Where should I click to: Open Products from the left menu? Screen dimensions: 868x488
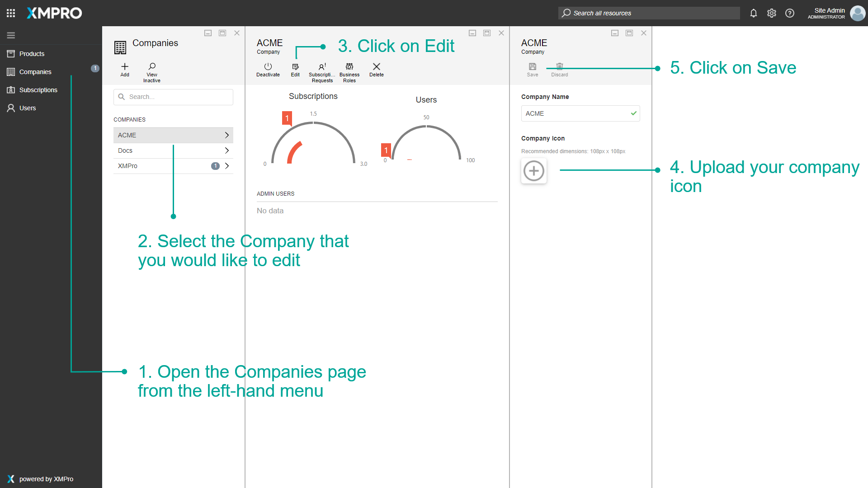click(32, 54)
